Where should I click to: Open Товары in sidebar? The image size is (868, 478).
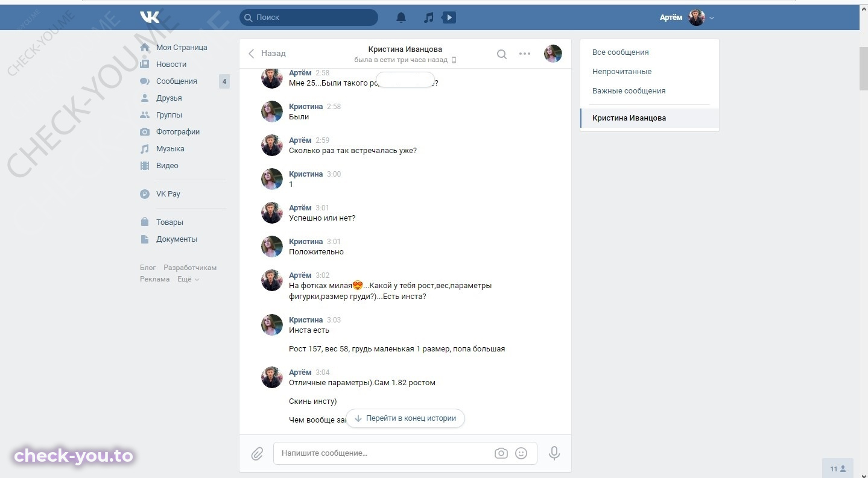[x=169, y=222]
